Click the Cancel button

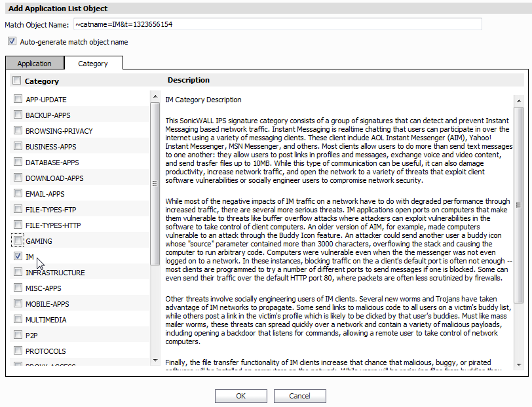point(299,396)
